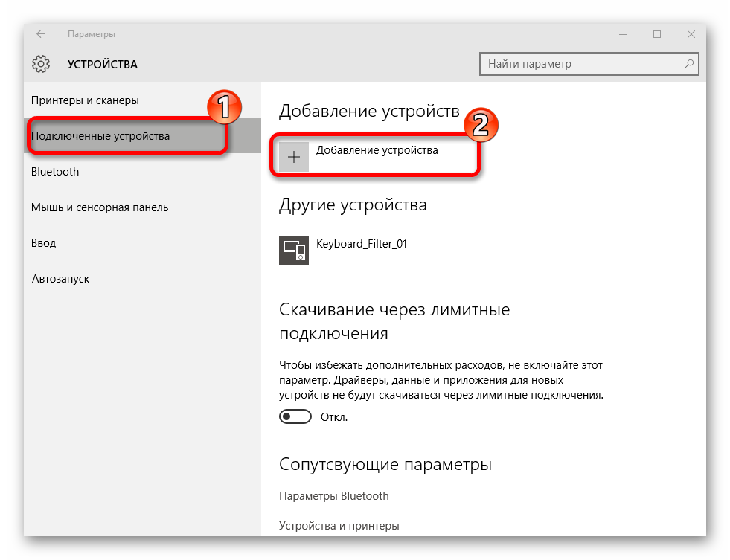Click the search magnifier icon
Image resolution: width=730 pixels, height=560 pixels.
tap(688, 64)
